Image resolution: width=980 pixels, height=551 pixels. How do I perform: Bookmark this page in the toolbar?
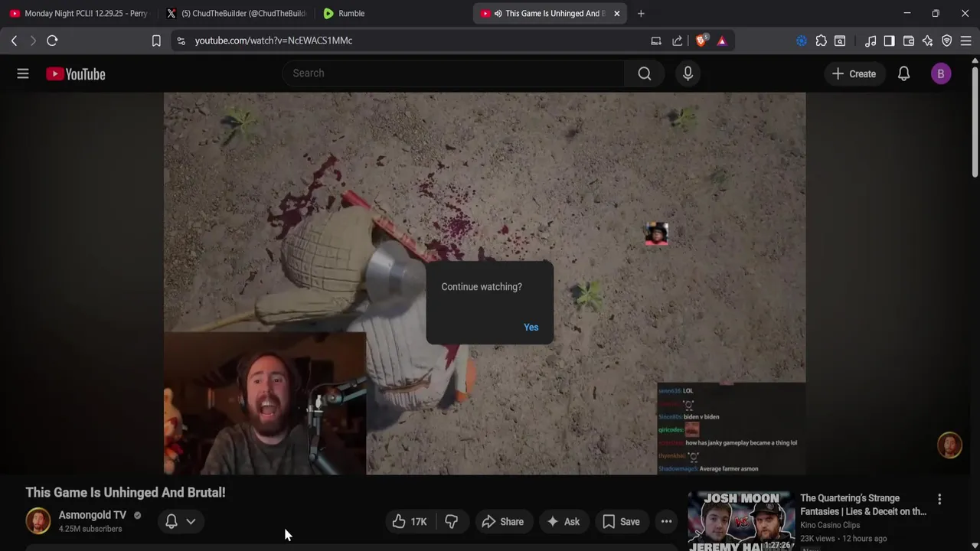pos(156,41)
